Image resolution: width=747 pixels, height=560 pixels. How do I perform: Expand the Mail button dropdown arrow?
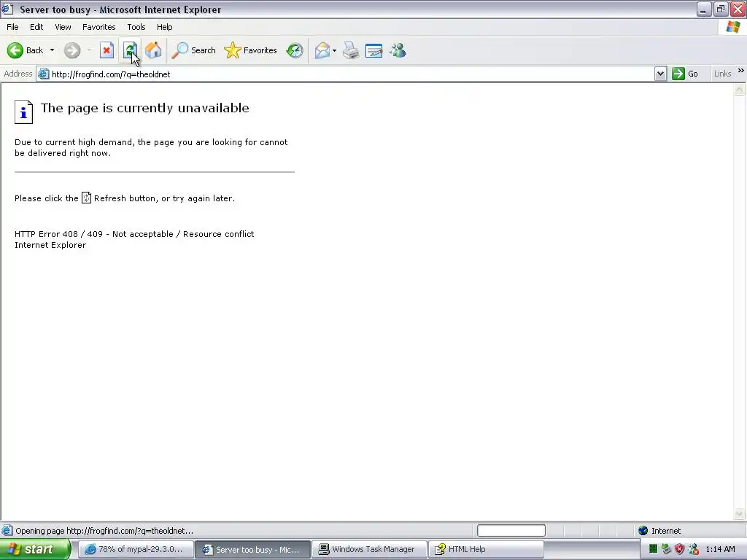coord(334,50)
